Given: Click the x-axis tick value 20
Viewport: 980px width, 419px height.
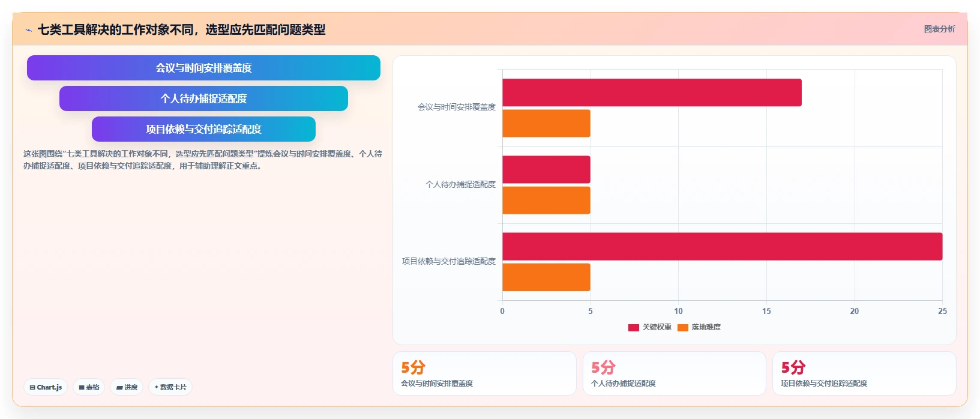Looking at the screenshot, I should pos(855,311).
